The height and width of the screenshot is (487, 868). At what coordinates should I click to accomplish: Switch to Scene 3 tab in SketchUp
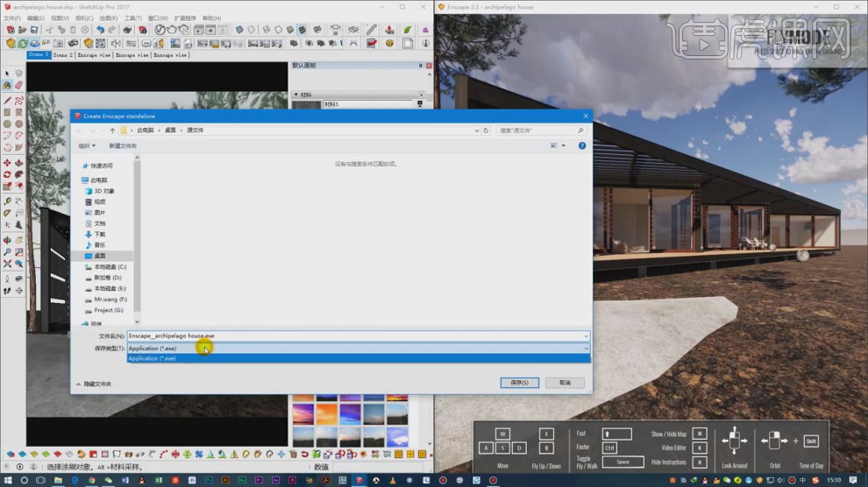[39, 54]
